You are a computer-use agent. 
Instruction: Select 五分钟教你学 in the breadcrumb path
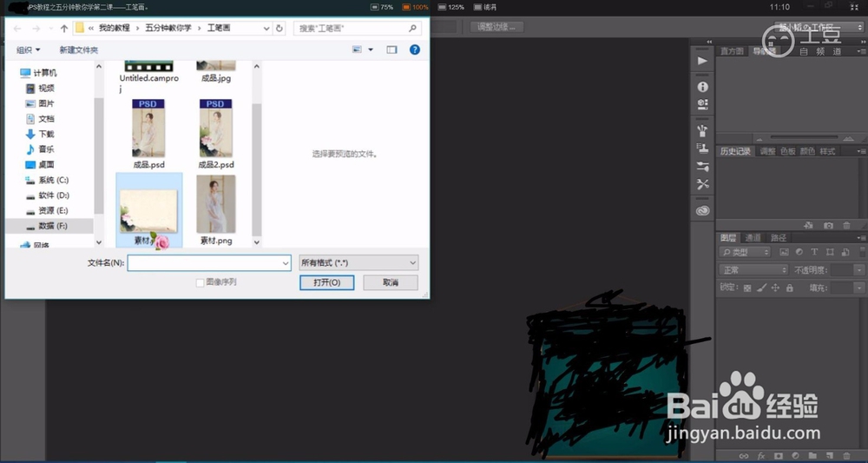point(168,28)
